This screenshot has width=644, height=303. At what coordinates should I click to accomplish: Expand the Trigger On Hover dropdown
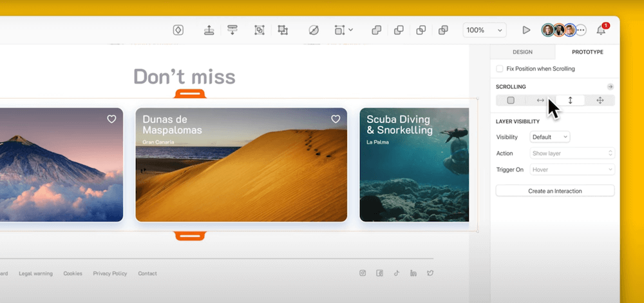573,170
